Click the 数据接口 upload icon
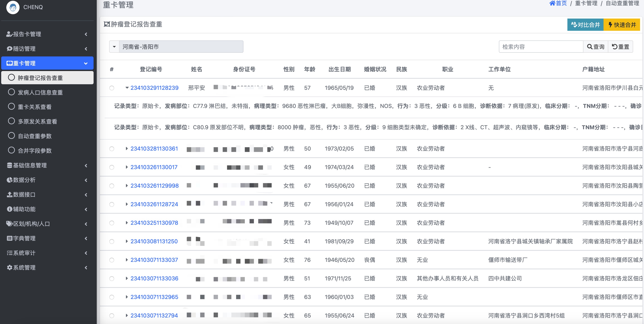Image resolution: width=644 pixels, height=324 pixels. pyautogui.click(x=9, y=194)
